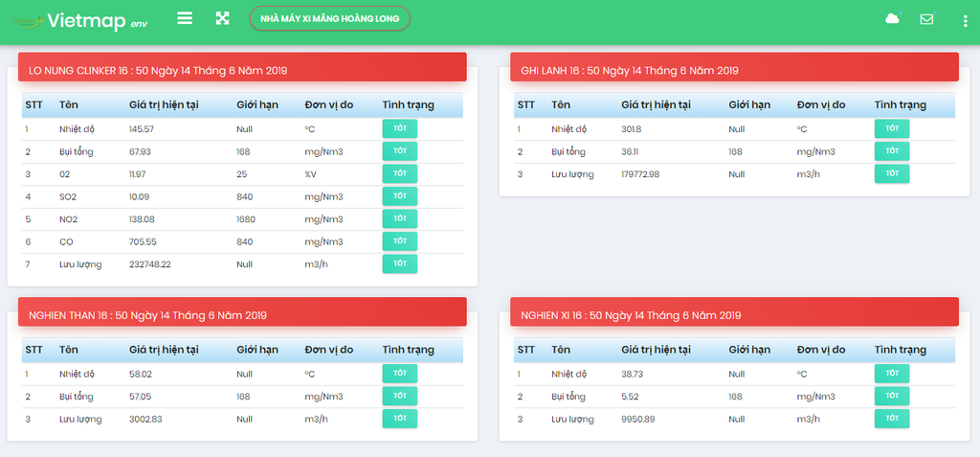Open the vertical three-dots menu
This screenshot has height=457, width=980.
click(966, 21)
